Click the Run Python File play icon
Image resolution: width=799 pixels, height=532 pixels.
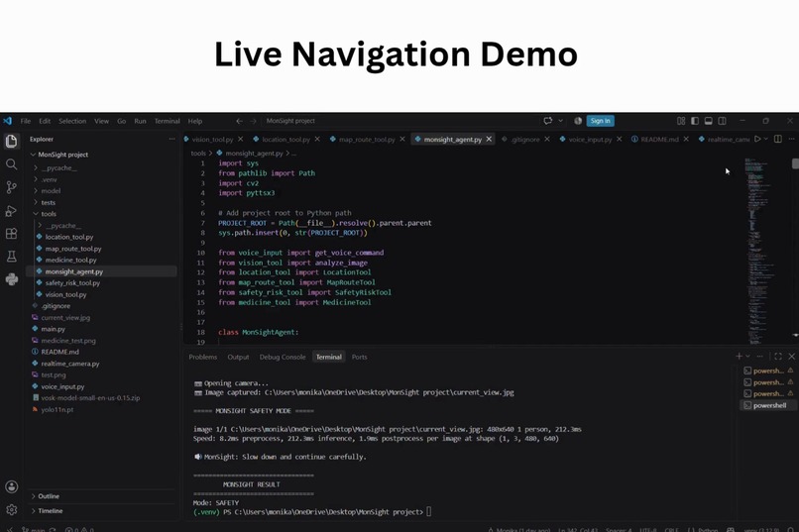[757, 139]
